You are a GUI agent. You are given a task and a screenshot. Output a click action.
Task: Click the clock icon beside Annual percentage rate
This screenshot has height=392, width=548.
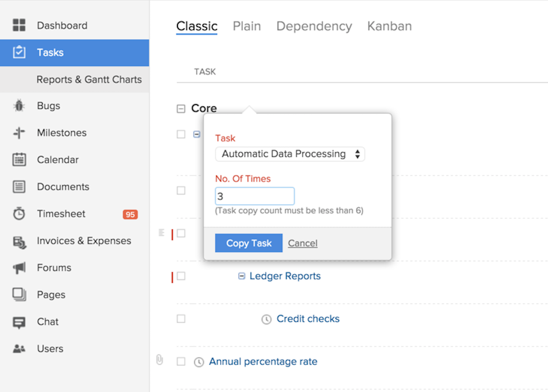click(x=199, y=362)
